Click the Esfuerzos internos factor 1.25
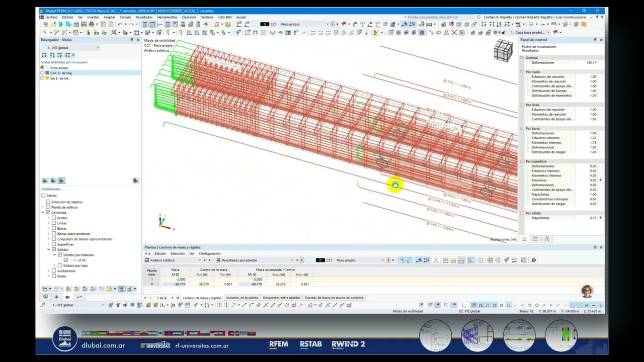This screenshot has width=644, height=362. coord(593,138)
